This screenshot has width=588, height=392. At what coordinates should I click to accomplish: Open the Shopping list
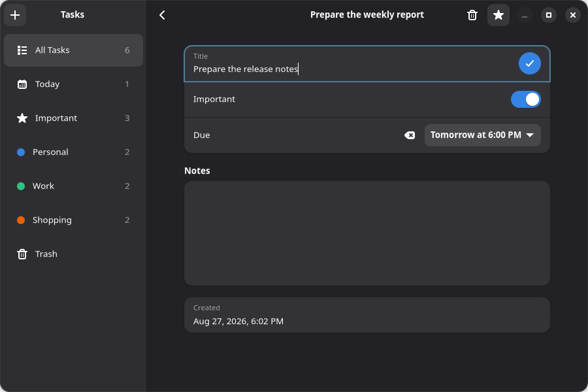point(73,220)
